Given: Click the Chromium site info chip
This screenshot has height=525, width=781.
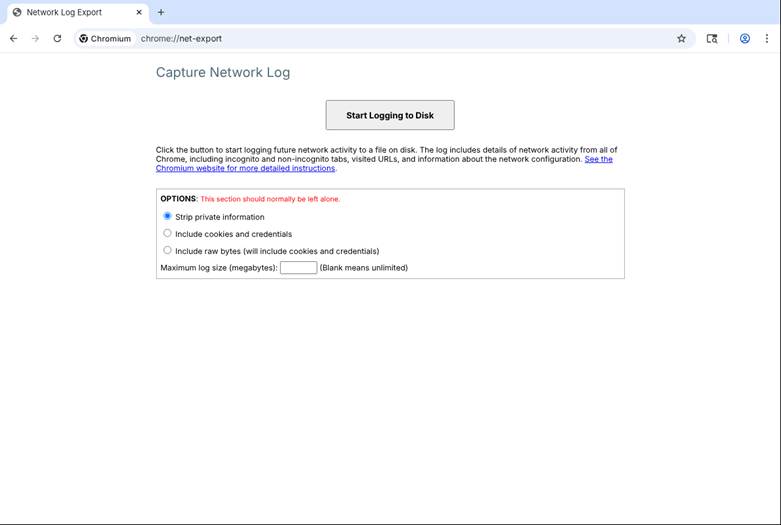Looking at the screenshot, I should pyautogui.click(x=105, y=38).
